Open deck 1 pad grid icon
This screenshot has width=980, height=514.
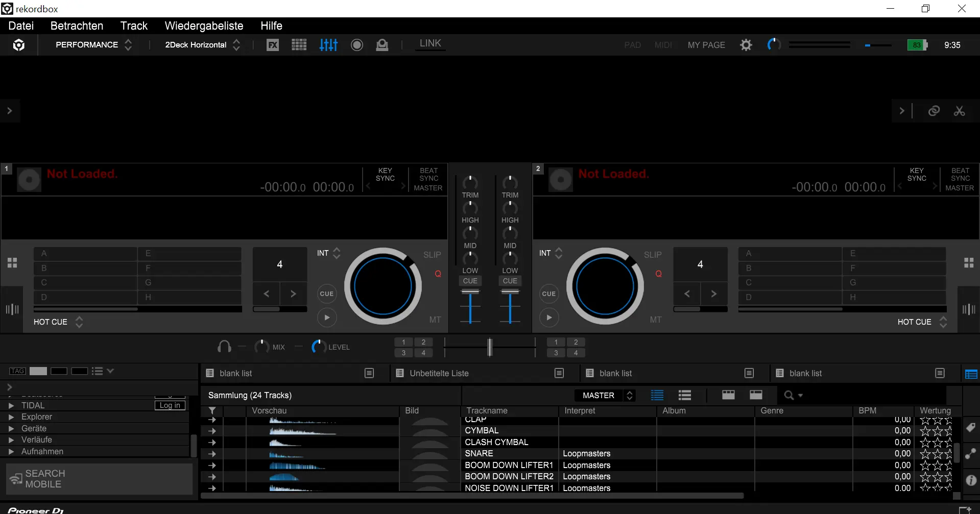(x=12, y=263)
